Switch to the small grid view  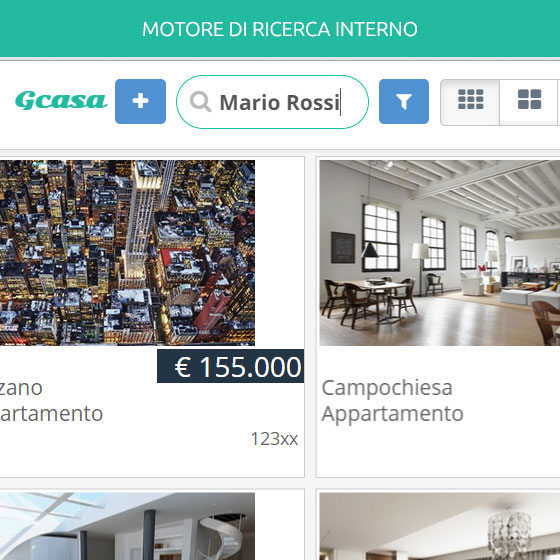point(470,102)
